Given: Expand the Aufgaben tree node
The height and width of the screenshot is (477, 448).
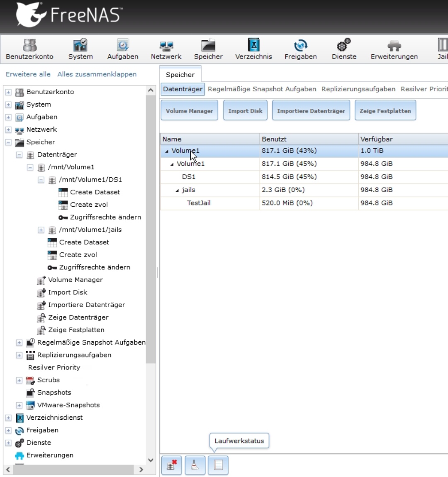Looking at the screenshot, I should pos(8,117).
